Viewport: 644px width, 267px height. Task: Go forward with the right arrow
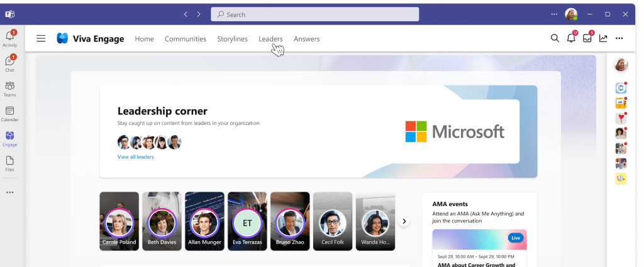coord(199,14)
